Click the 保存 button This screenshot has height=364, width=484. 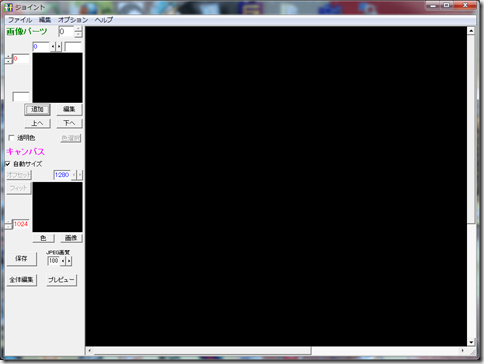pos(21,258)
